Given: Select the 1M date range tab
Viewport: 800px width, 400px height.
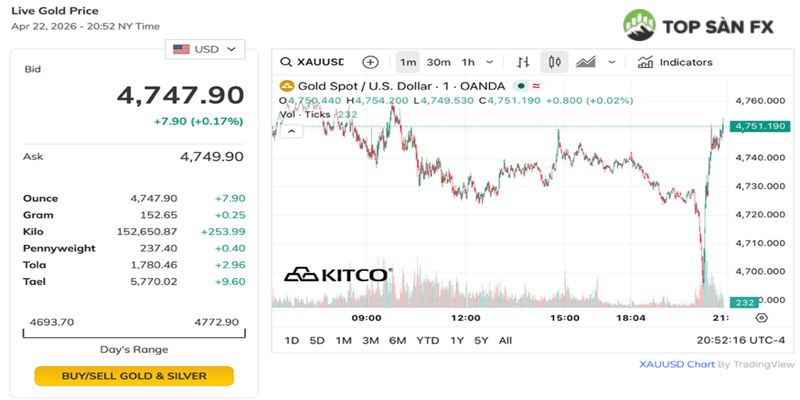Looking at the screenshot, I should [343, 340].
